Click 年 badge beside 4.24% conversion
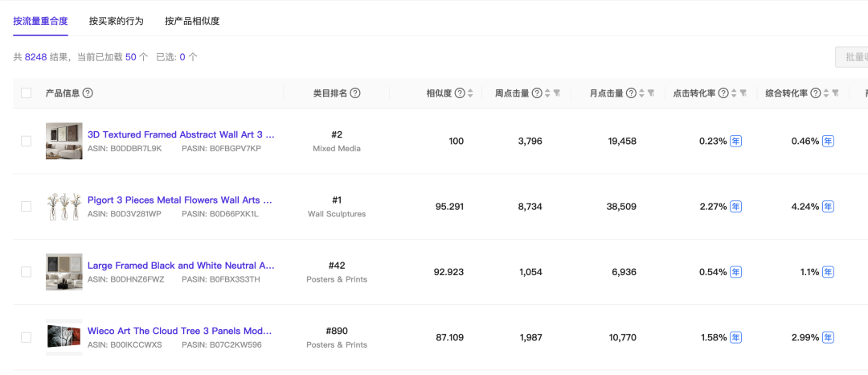 [828, 207]
